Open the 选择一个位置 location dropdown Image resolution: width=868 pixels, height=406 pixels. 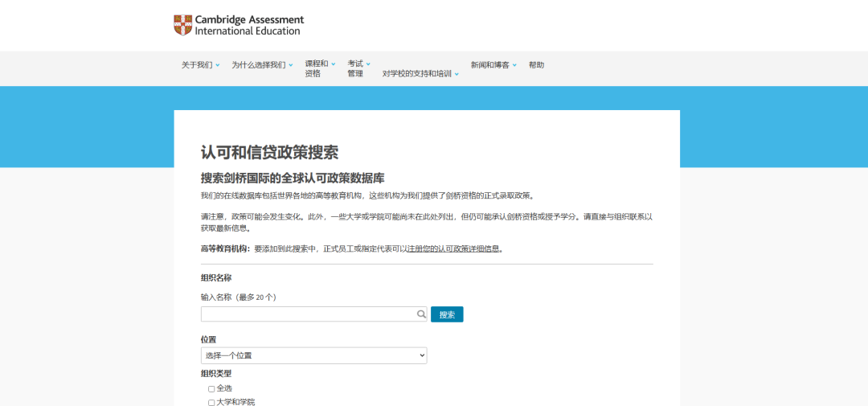point(314,355)
